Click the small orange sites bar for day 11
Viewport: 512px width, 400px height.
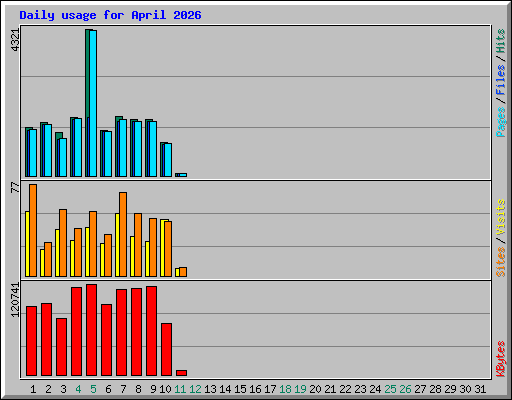(x=183, y=272)
